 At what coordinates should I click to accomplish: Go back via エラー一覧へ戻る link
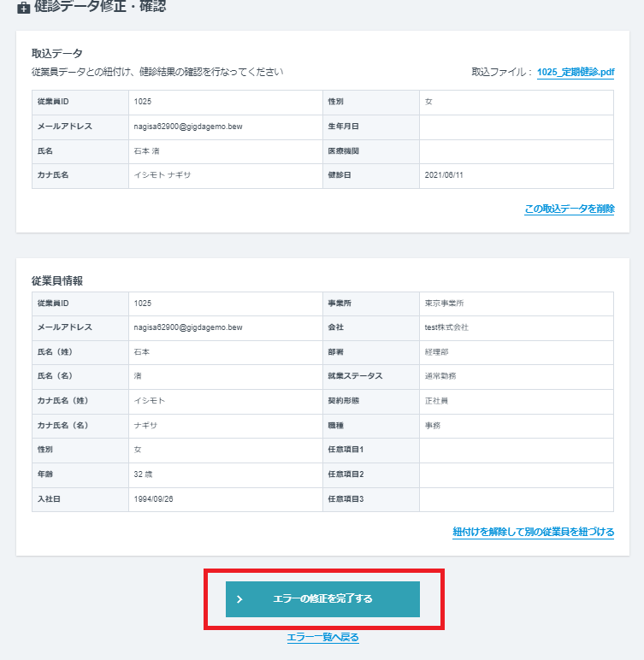[x=322, y=637]
